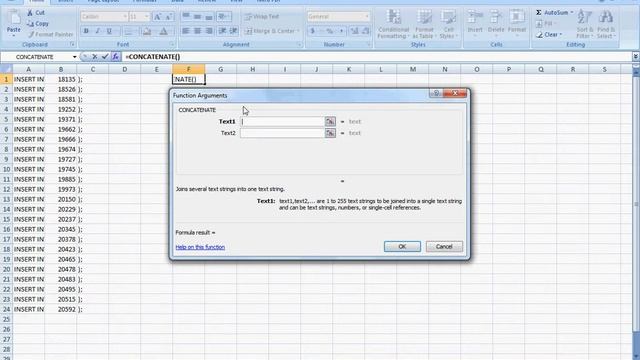Click the AutoSum sigma icon
640x360 pixels.
pyautogui.click(x=539, y=13)
